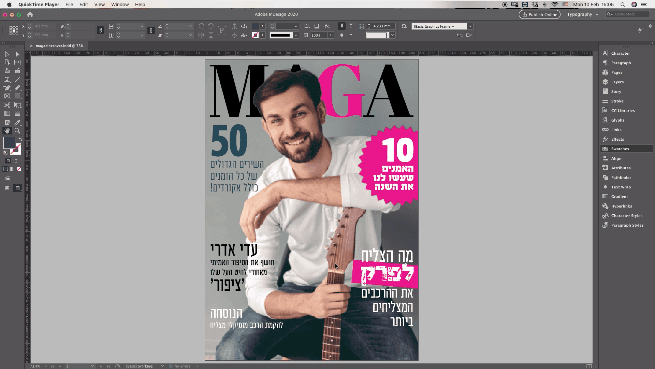655x369 pixels.
Task: Open the View menu
Action: click(99, 4)
